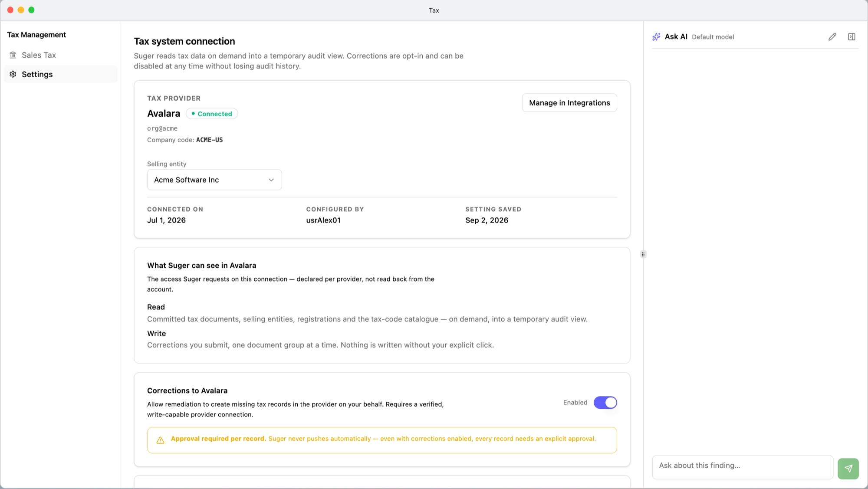Click the TAX PROVIDER label
Screen dimensions: 868x489
point(174,98)
